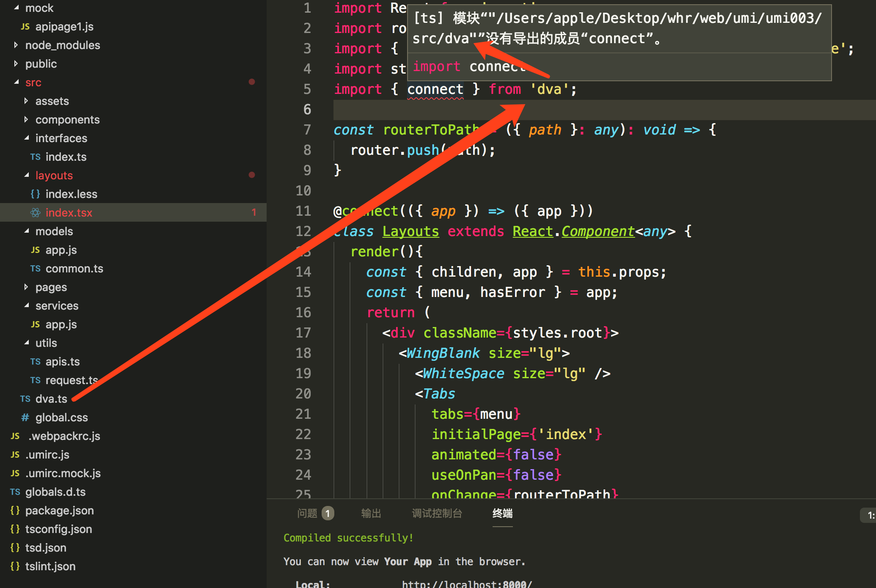This screenshot has width=876, height=588.
Task: Click braces icon of tsconfig.json
Action: tap(15, 529)
